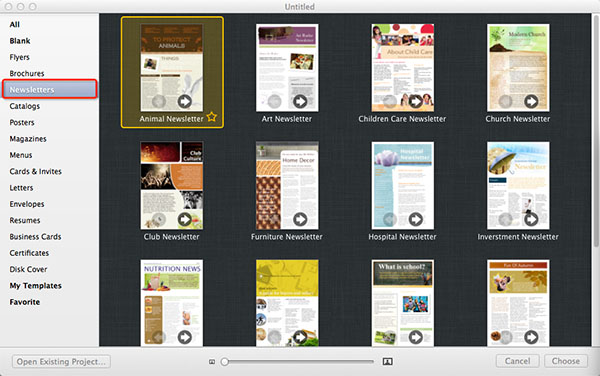Click the thumbnail zoom slider handle
Image resolution: width=600 pixels, height=376 pixels.
pyautogui.click(x=225, y=361)
